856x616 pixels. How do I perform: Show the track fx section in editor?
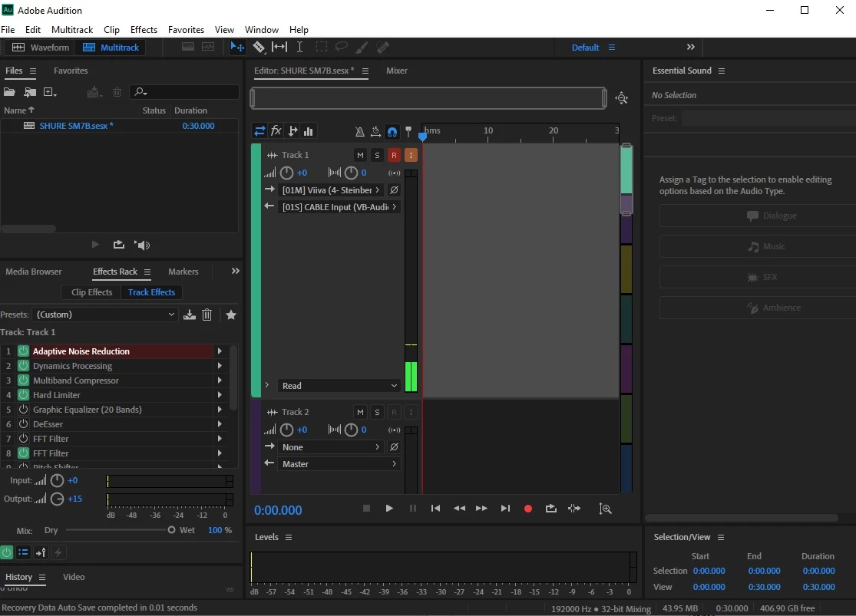(x=276, y=131)
